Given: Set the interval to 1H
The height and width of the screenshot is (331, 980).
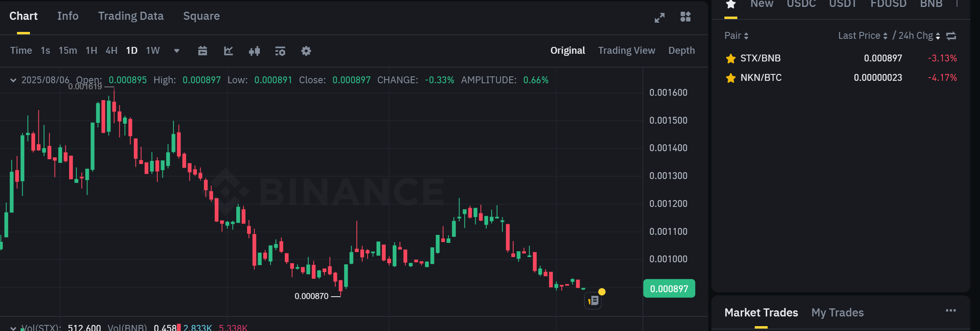Looking at the screenshot, I should click(x=91, y=51).
